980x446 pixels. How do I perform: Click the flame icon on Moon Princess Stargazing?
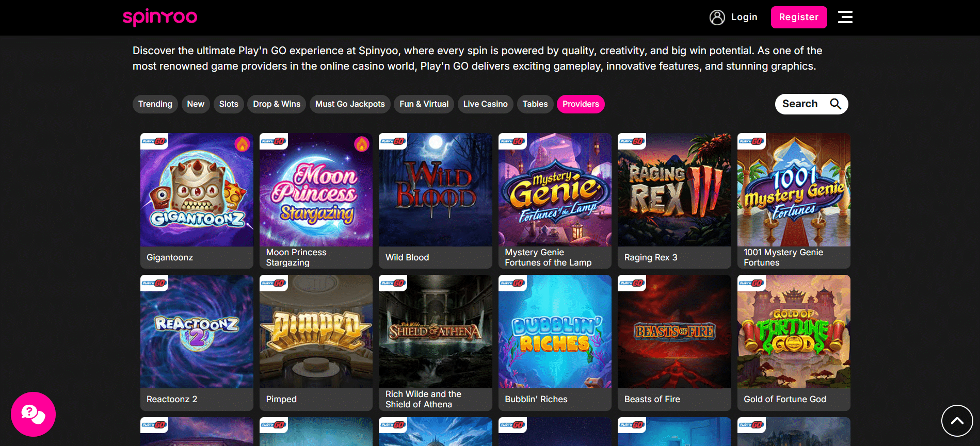[361, 144]
